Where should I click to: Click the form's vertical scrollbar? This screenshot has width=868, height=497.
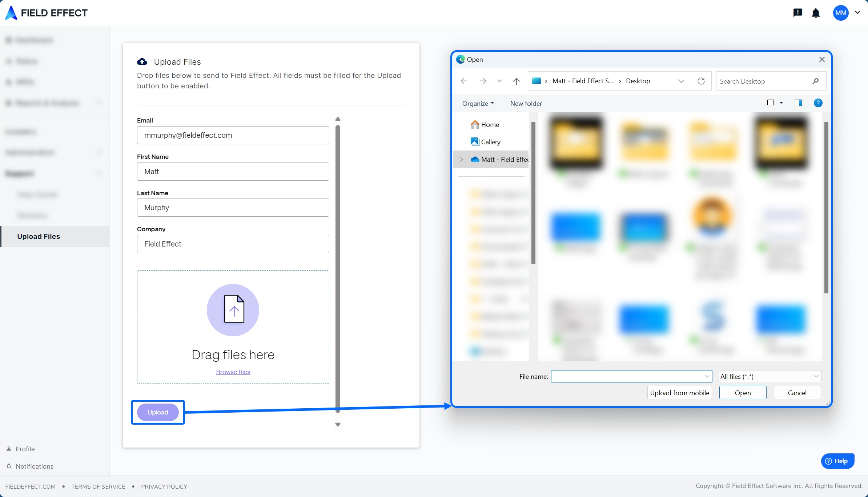click(338, 269)
